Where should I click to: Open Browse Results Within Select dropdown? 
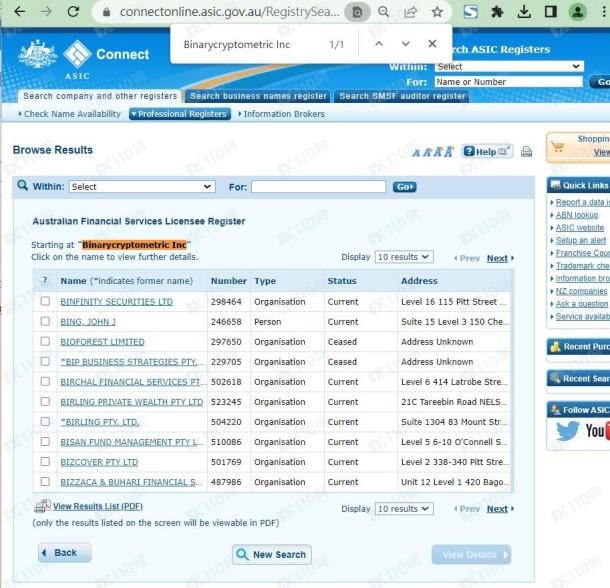(142, 187)
